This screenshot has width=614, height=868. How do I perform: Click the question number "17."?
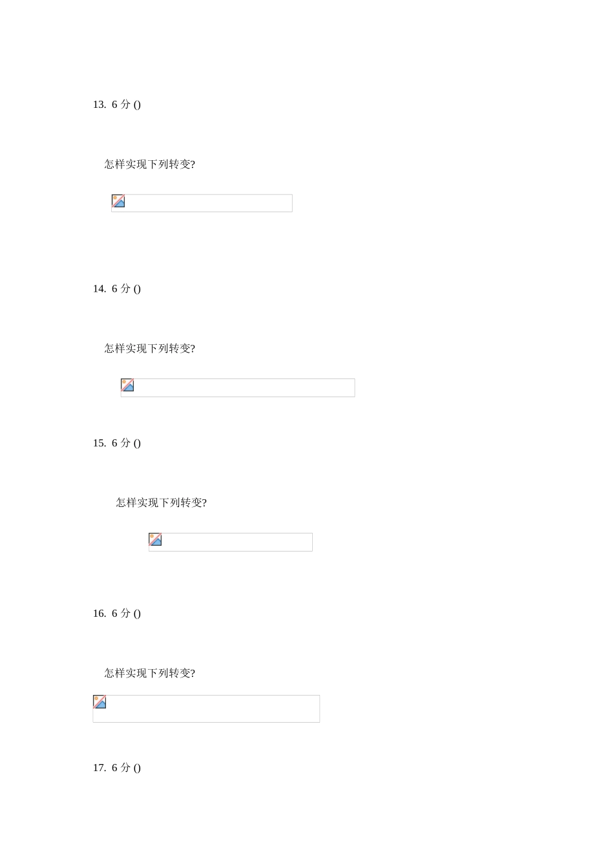pyautogui.click(x=100, y=768)
